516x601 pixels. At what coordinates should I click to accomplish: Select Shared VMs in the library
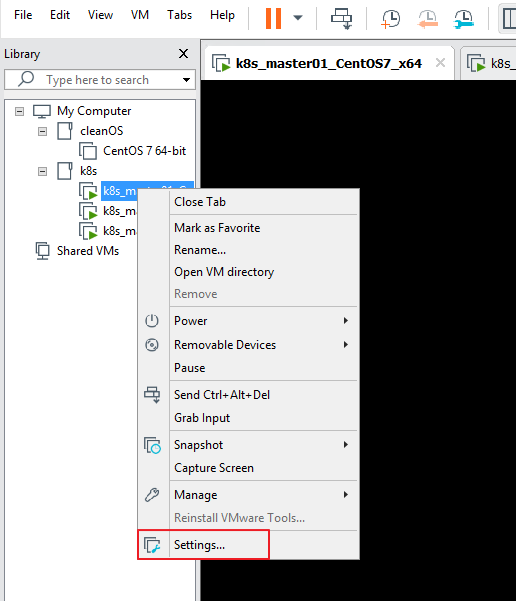coord(88,251)
